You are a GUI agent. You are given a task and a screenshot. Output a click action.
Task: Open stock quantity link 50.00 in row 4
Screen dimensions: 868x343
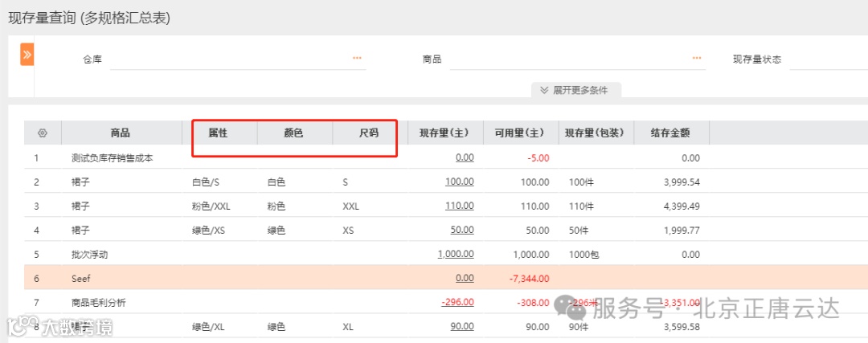(x=461, y=231)
